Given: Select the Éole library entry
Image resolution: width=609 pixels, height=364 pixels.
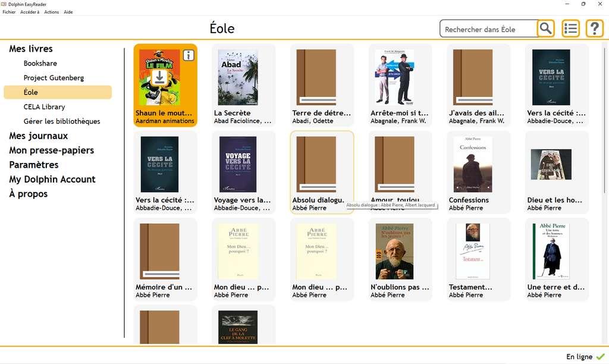Looking at the screenshot, I should (x=58, y=92).
